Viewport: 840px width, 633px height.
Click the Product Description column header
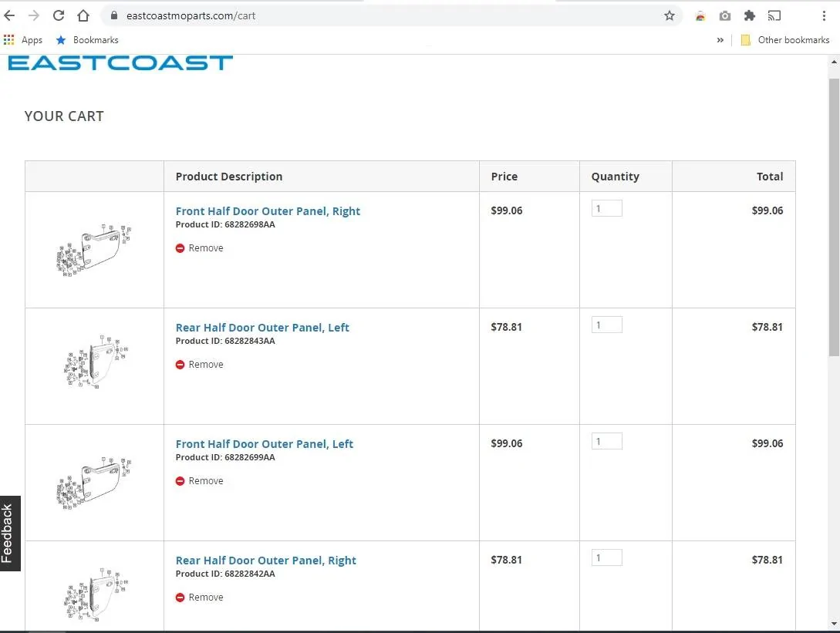(x=229, y=177)
